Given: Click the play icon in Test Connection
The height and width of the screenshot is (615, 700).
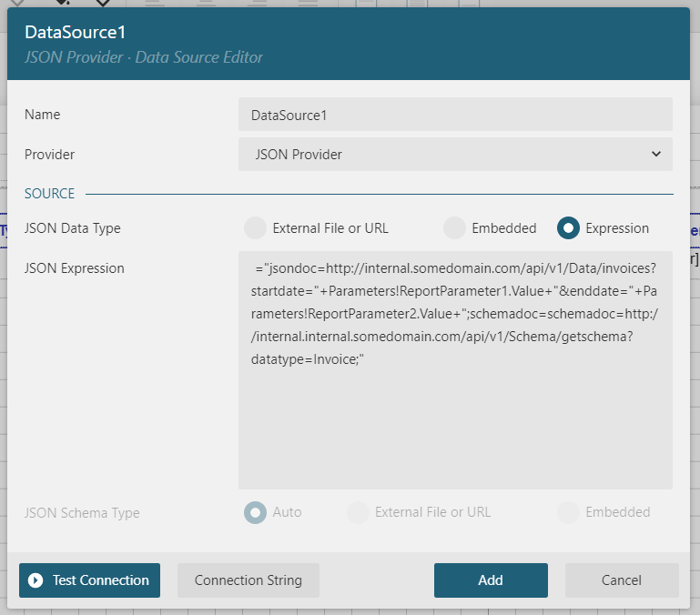Looking at the screenshot, I should pos(36,580).
